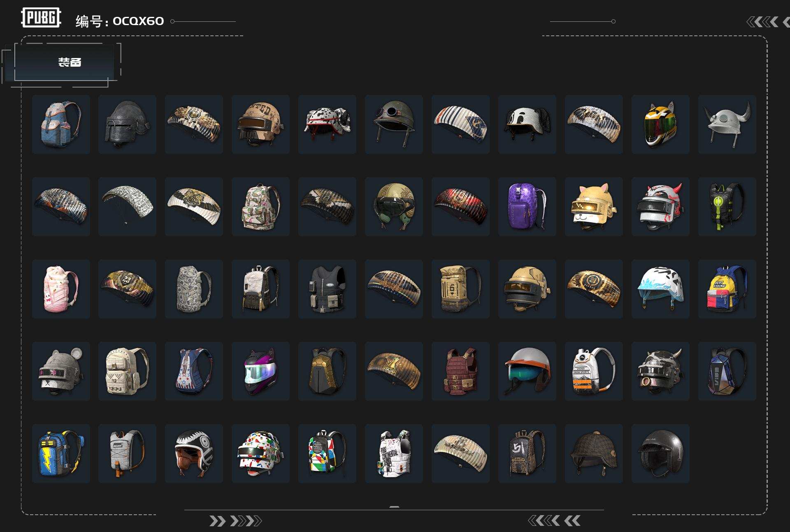Click the open white patterned parachute
Viewport: 790px width, 532px height.
128,207
